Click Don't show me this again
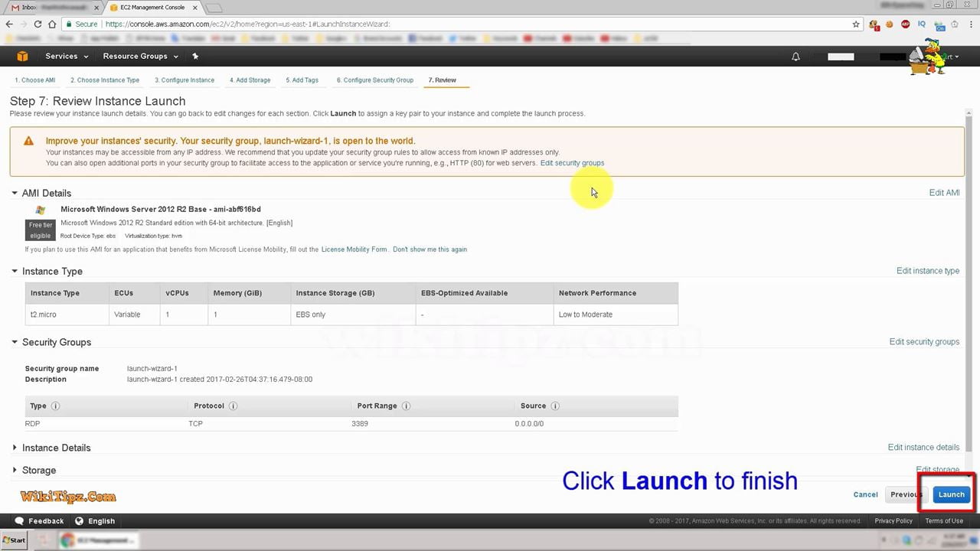Screen dimensions: 980x551 [430, 249]
